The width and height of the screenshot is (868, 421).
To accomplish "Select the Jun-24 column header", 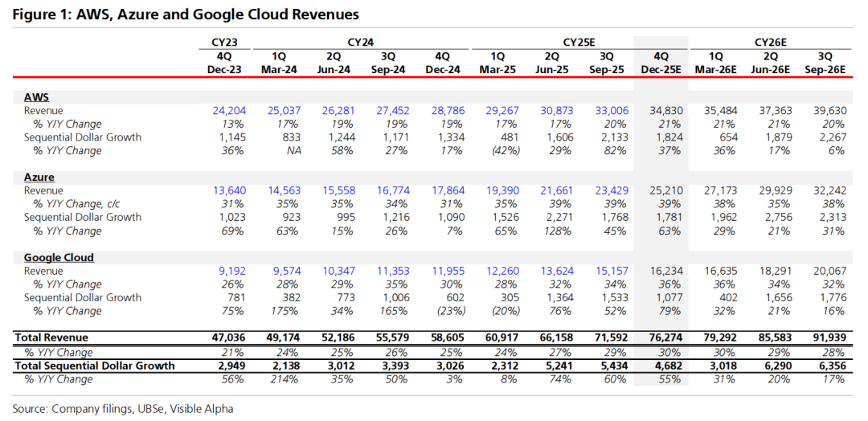I will (333, 70).
